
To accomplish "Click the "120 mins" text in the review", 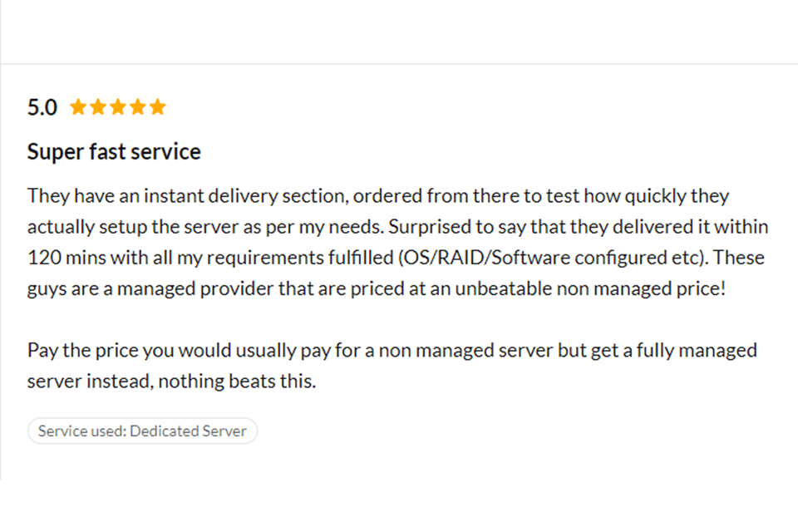I will coord(61,257).
